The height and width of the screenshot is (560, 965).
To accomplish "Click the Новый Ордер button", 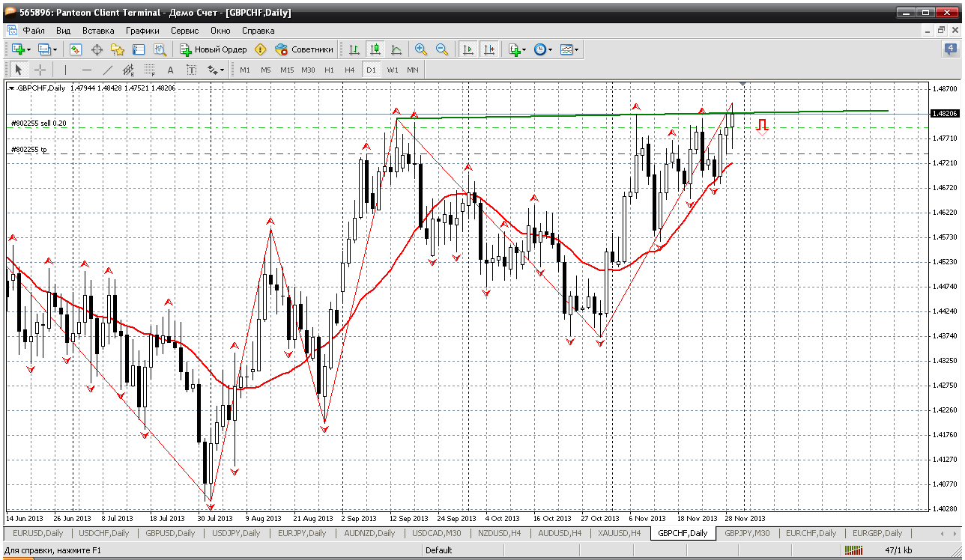I will coord(214,49).
